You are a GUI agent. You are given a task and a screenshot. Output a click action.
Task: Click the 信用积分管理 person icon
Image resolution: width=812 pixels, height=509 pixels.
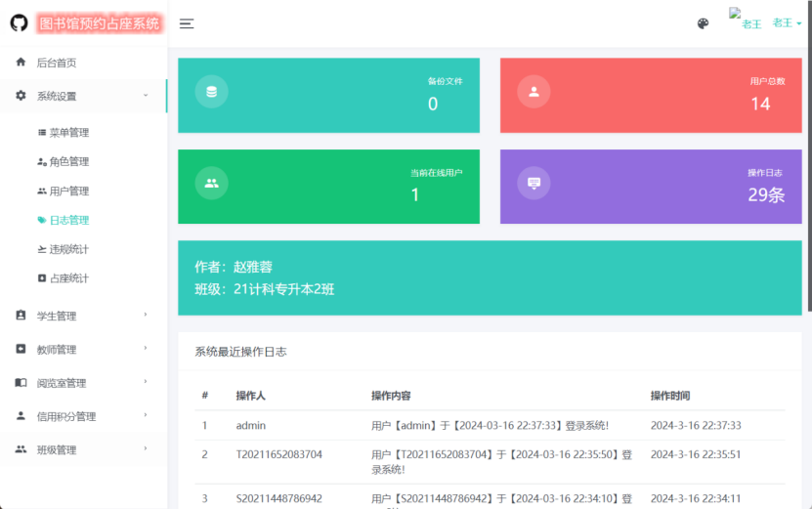(21, 415)
